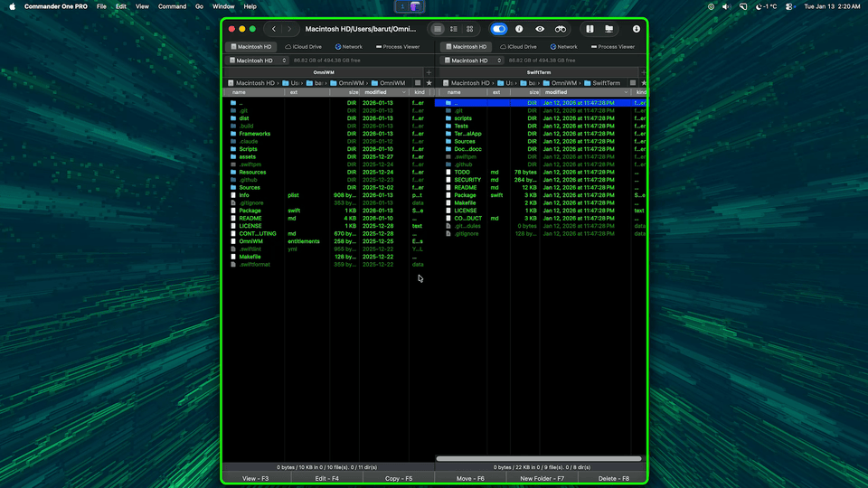The height and width of the screenshot is (488, 868).
Task: Sort the left panel by ext column
Action: [x=307, y=92]
